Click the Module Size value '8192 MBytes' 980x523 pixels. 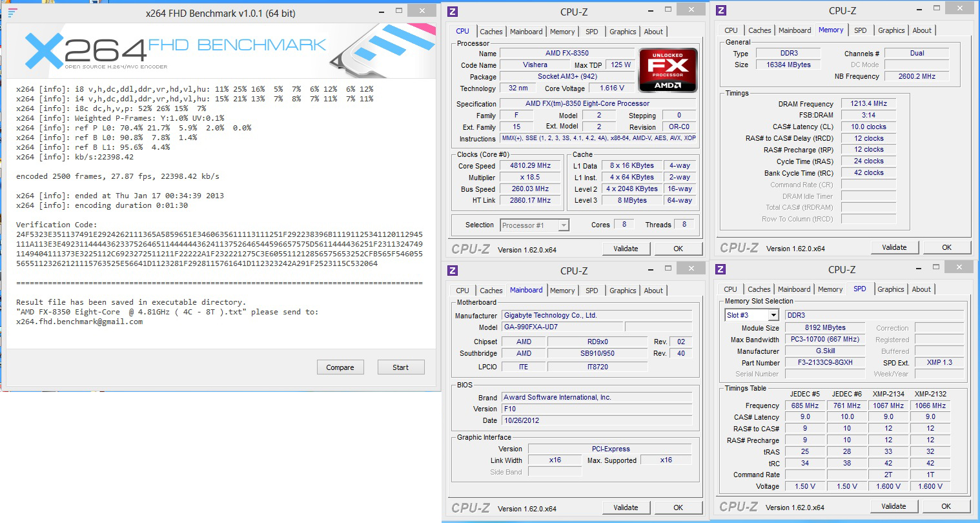(825, 327)
